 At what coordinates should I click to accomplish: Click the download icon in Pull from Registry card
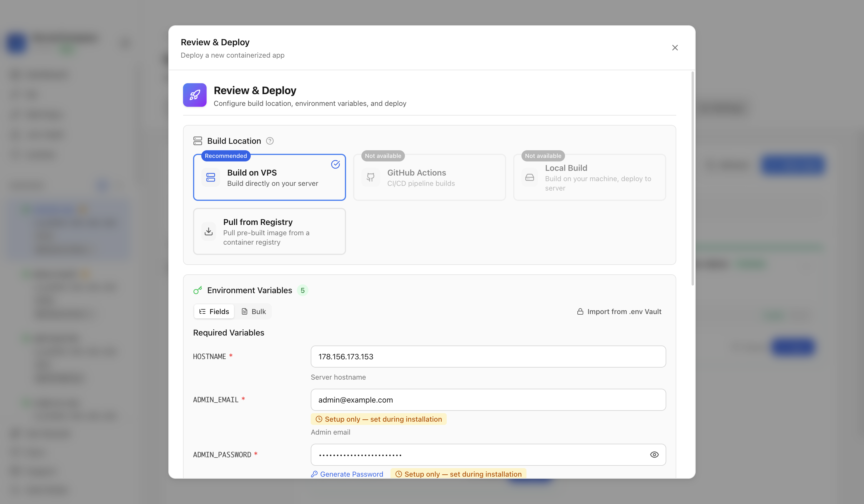(208, 232)
